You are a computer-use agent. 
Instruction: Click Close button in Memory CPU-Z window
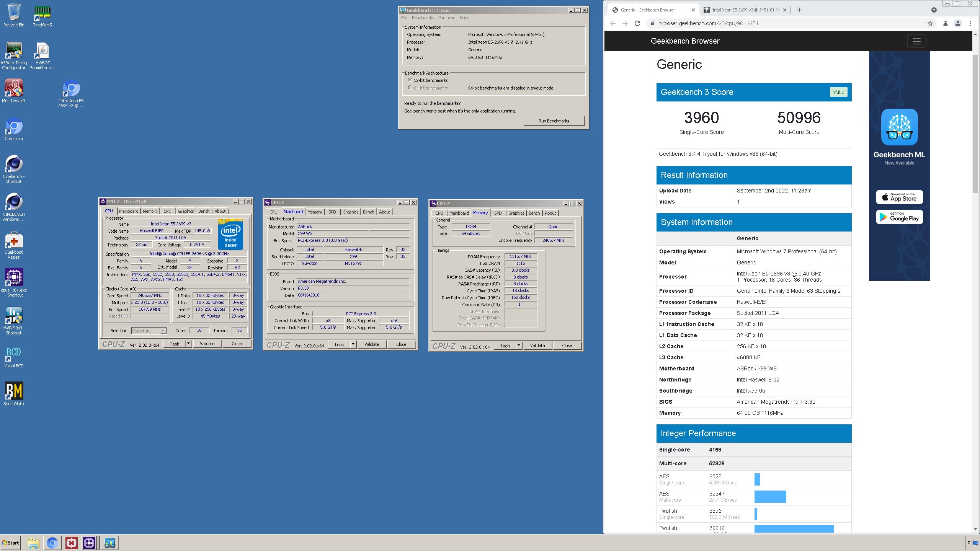[x=567, y=346]
